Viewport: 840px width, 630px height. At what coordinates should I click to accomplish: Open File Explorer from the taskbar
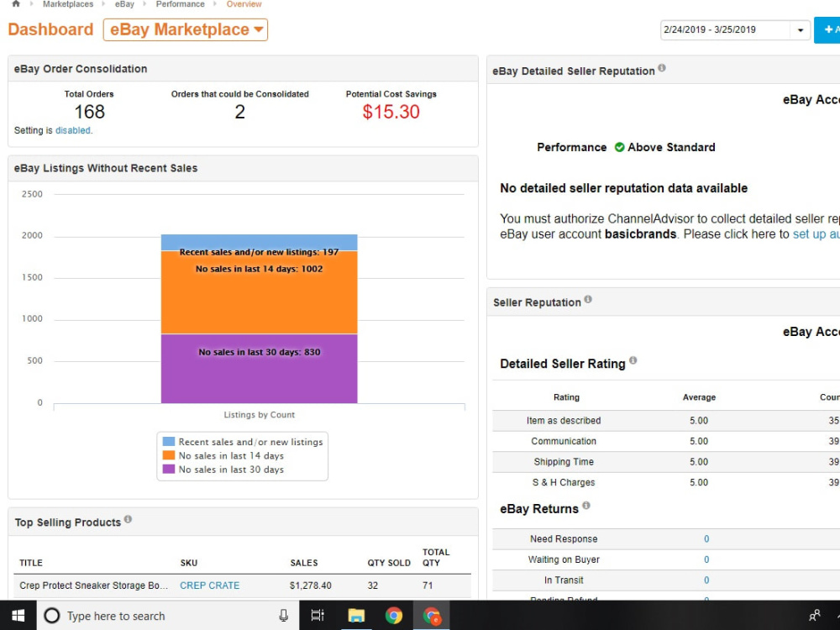click(x=355, y=616)
